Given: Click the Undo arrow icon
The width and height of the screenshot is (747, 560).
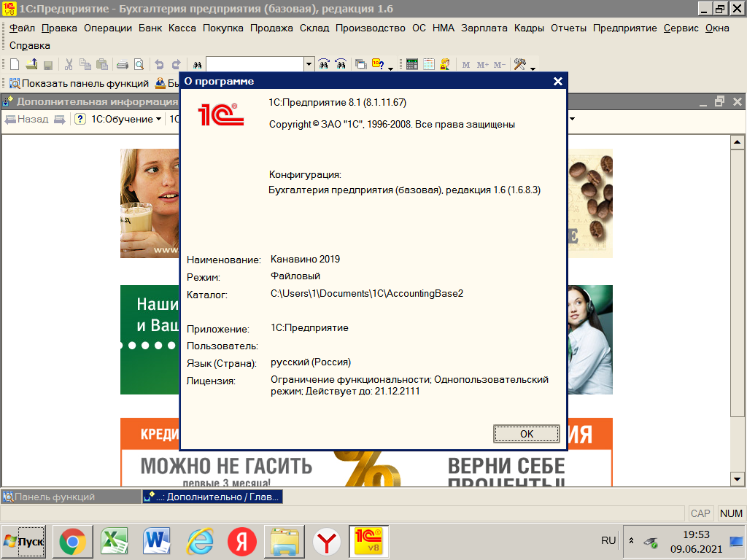Looking at the screenshot, I should pos(159,64).
